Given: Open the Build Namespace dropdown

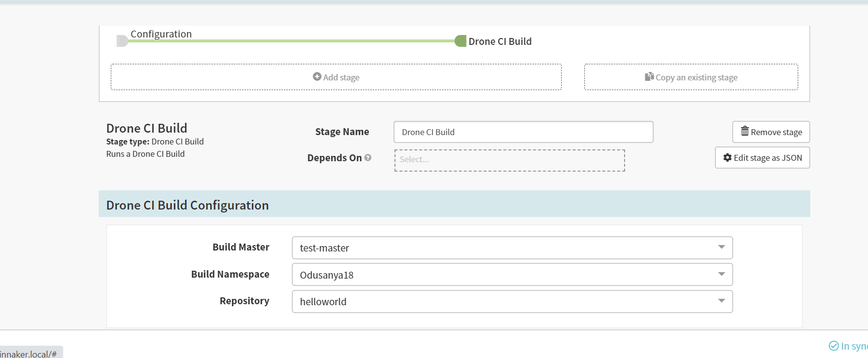Looking at the screenshot, I should [x=512, y=275].
